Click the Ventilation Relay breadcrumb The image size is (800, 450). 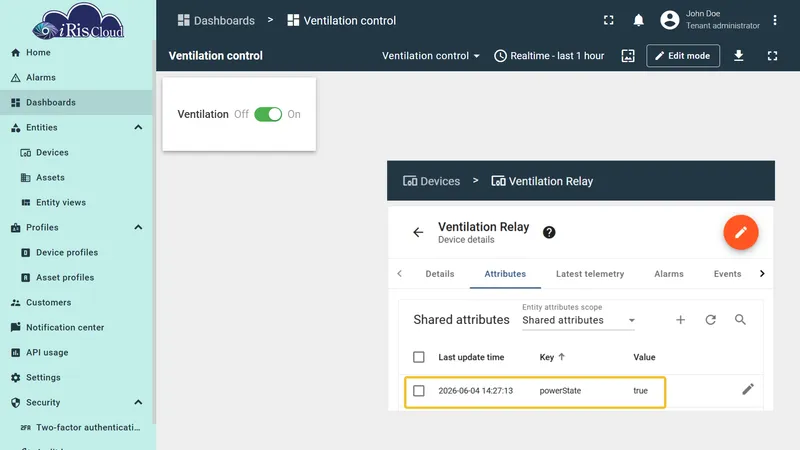click(x=542, y=181)
